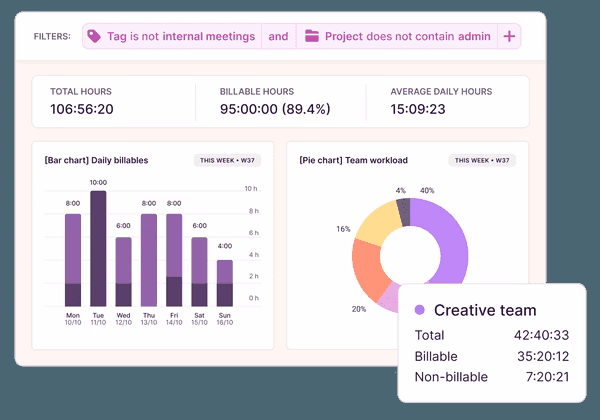Open the pie chart This Week W37 selector
The height and width of the screenshot is (420, 600).
click(x=482, y=160)
